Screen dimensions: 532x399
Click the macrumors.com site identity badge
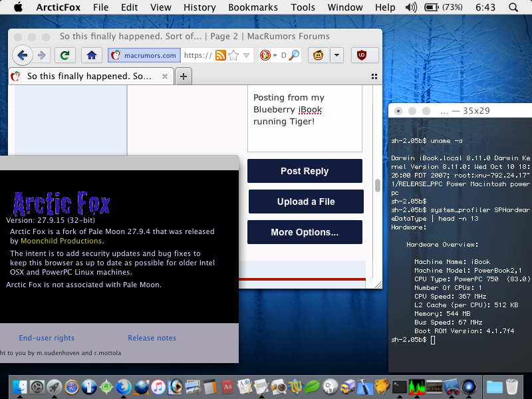click(x=144, y=55)
